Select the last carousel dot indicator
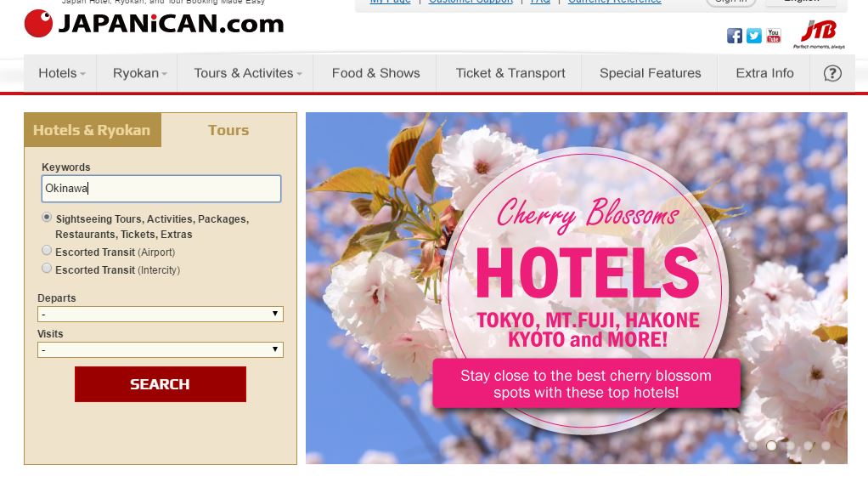Screen dimensions: 868x482 tap(826, 445)
